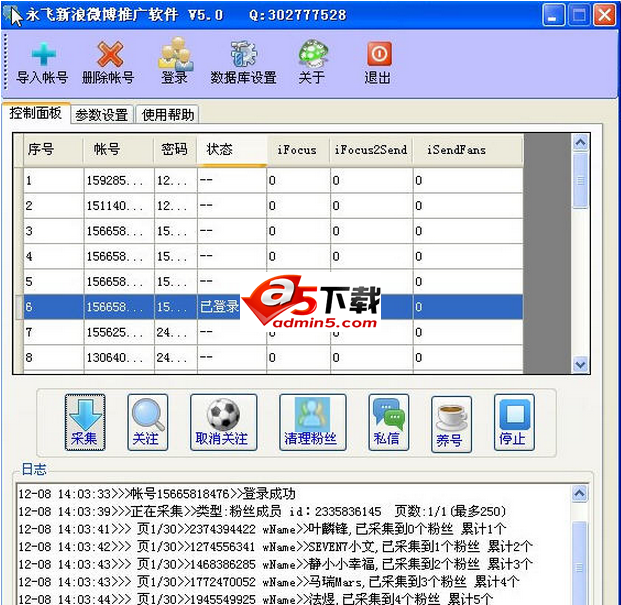Viewport: 621px width, 605px height.
Task: Click the account table scrollbar thumb
Action: pyautogui.click(x=581, y=181)
